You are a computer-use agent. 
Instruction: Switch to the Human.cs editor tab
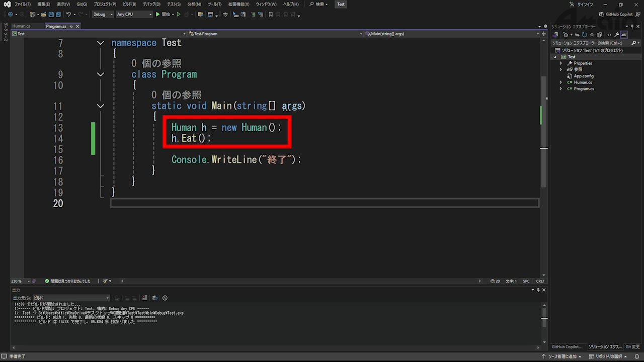click(21, 26)
